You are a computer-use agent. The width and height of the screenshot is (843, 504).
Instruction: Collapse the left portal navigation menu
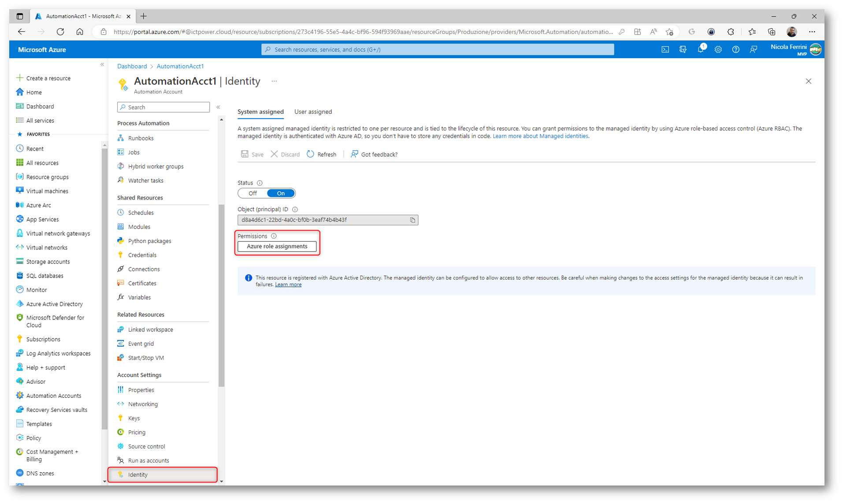click(x=102, y=65)
